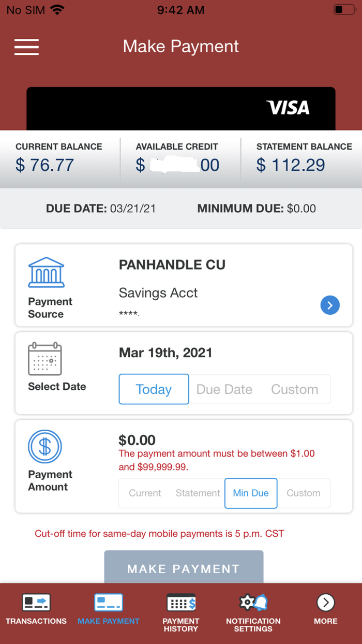Expand the Payment Source details chevron

click(x=330, y=305)
